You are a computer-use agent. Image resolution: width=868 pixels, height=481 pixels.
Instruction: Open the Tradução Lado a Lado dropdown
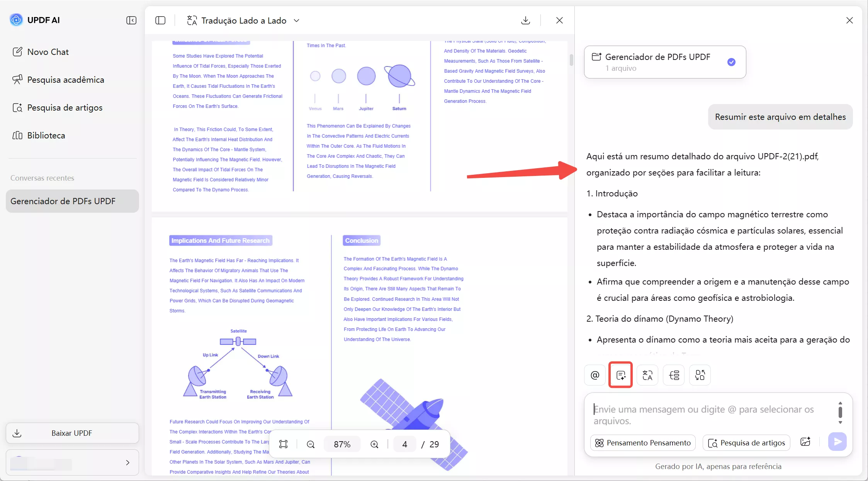click(x=297, y=20)
